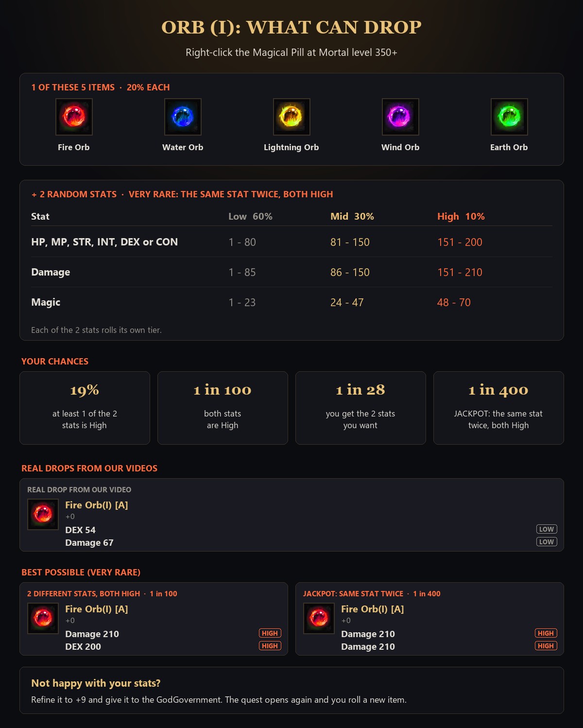583x728 pixels.
Task: Click the green Earth Orb icon
Action: [509, 117]
